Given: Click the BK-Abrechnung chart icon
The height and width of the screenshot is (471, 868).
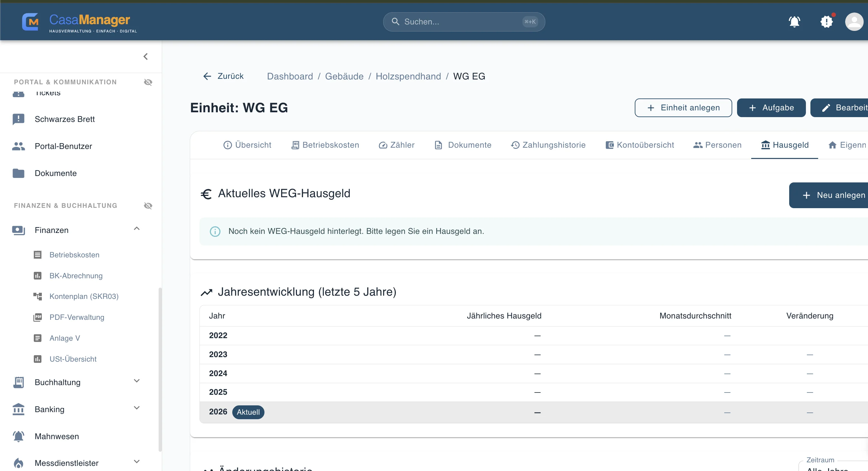Looking at the screenshot, I should [37, 276].
